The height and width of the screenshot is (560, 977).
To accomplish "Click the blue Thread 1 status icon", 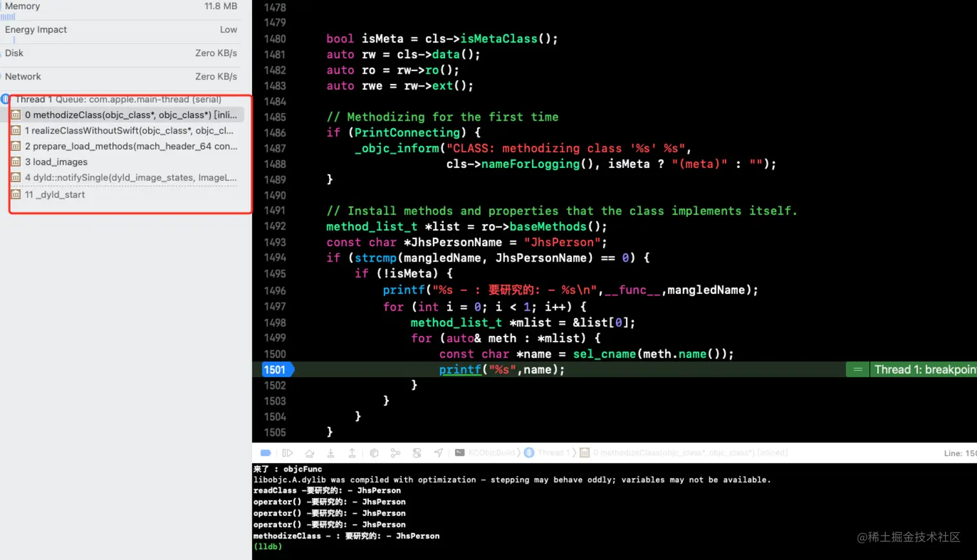I will pos(5,99).
